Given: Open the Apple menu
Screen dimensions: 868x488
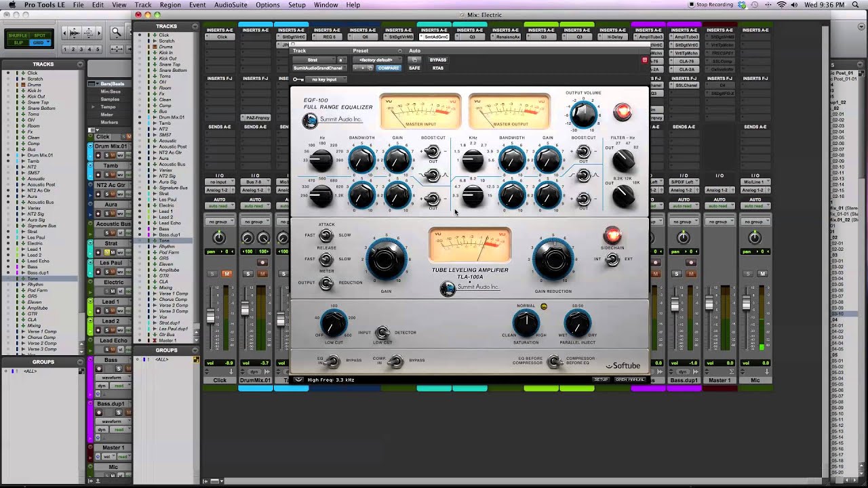Looking at the screenshot, I should click(12, 5).
